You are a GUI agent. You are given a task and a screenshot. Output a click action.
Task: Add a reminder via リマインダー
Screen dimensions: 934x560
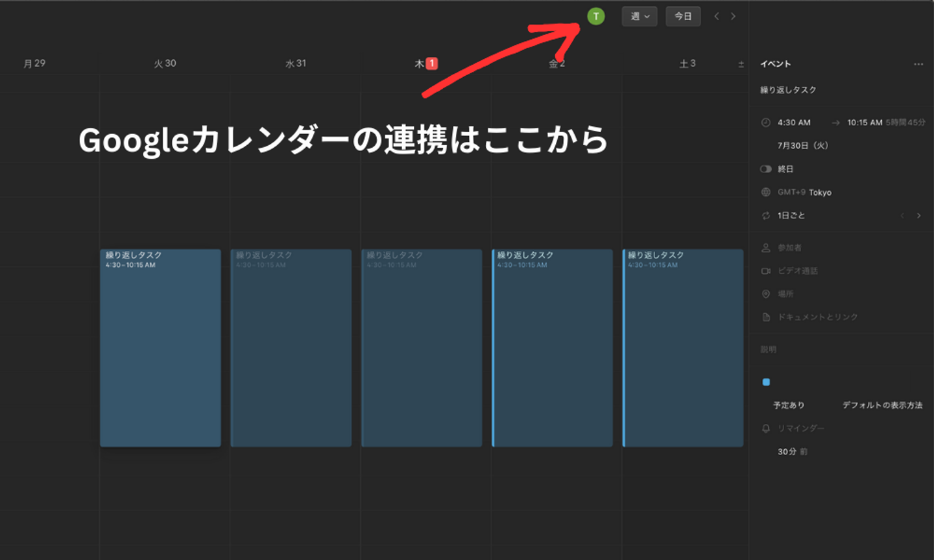click(801, 428)
